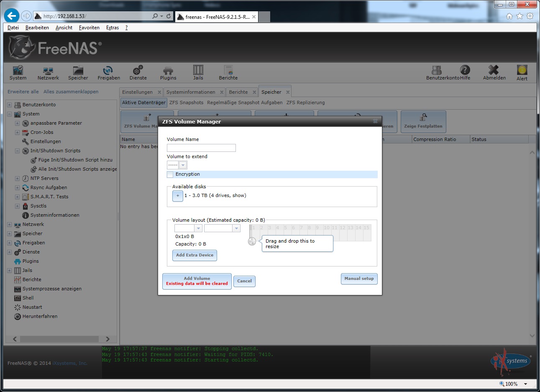The image size is (540, 392).
Task: Close the ZFS Volume Manager dialog
Action: point(375,121)
